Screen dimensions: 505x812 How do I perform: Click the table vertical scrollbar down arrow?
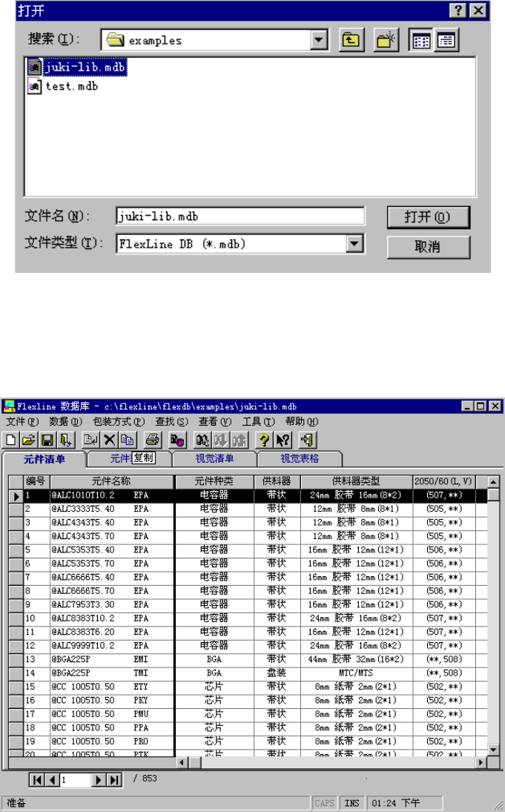[493, 750]
